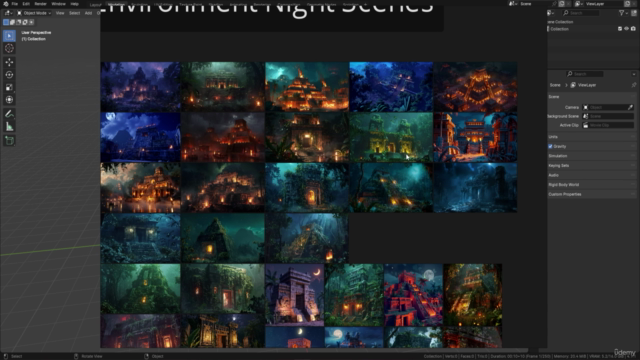Click the delete scene X icon
This screenshot has height=360, width=640.
569,4
